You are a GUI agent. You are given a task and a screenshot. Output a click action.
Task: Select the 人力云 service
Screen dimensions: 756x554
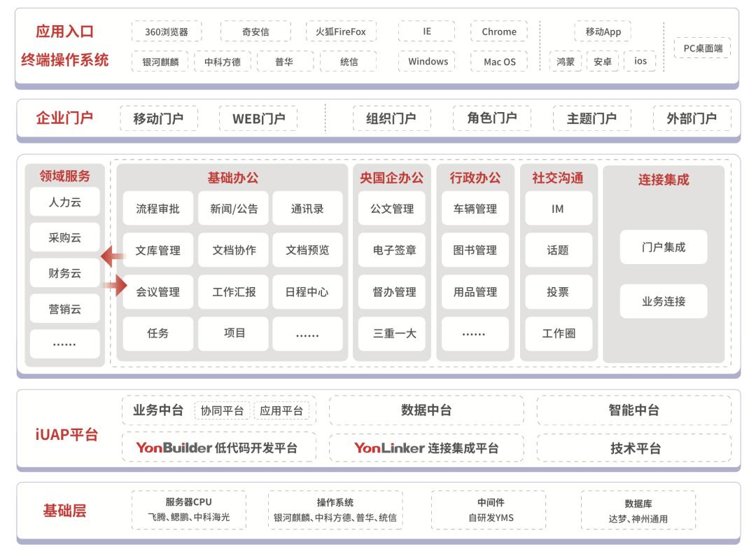point(64,202)
